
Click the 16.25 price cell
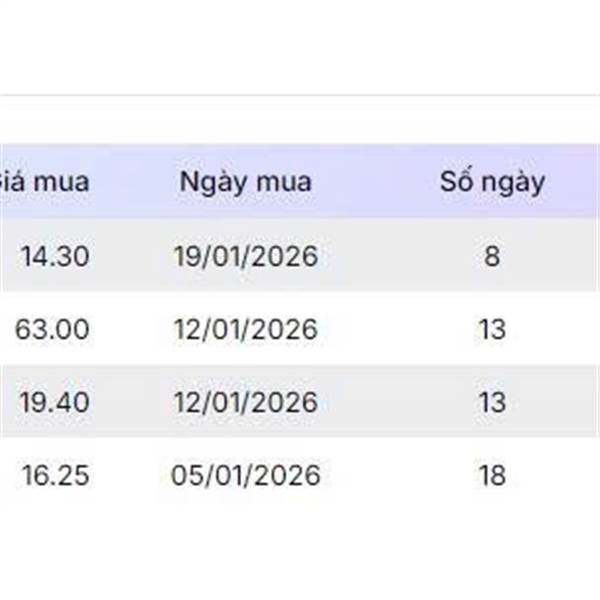tap(55, 475)
